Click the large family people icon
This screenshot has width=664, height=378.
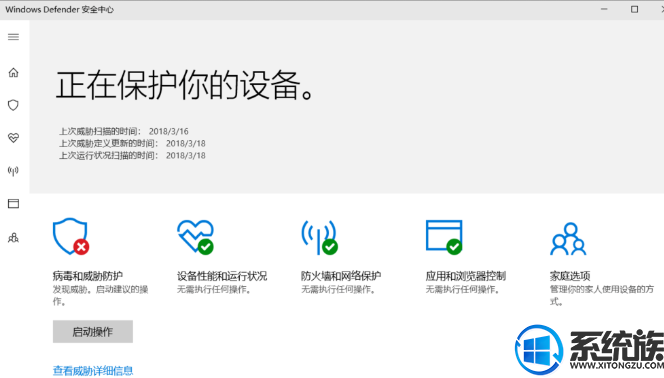[568, 239]
